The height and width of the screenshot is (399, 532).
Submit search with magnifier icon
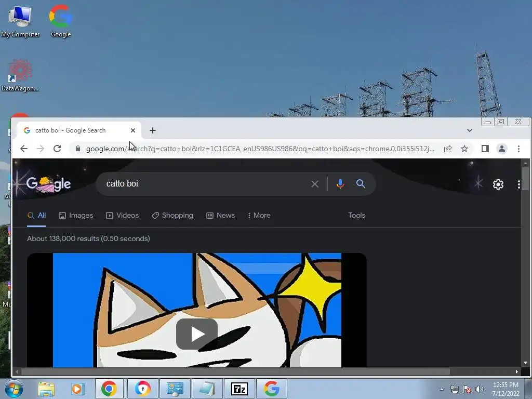(x=361, y=184)
